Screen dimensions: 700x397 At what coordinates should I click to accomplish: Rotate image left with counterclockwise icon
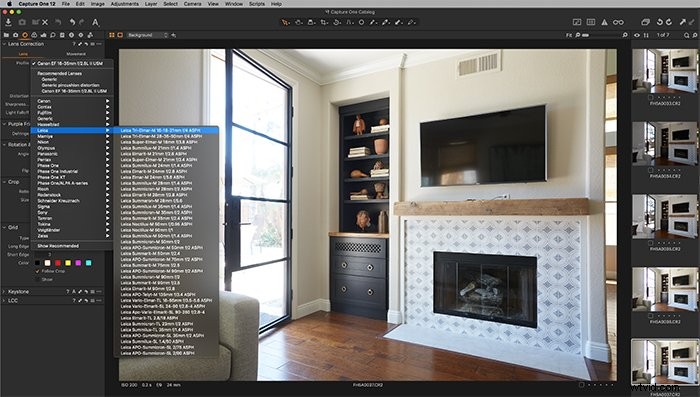pyautogui.click(x=659, y=22)
